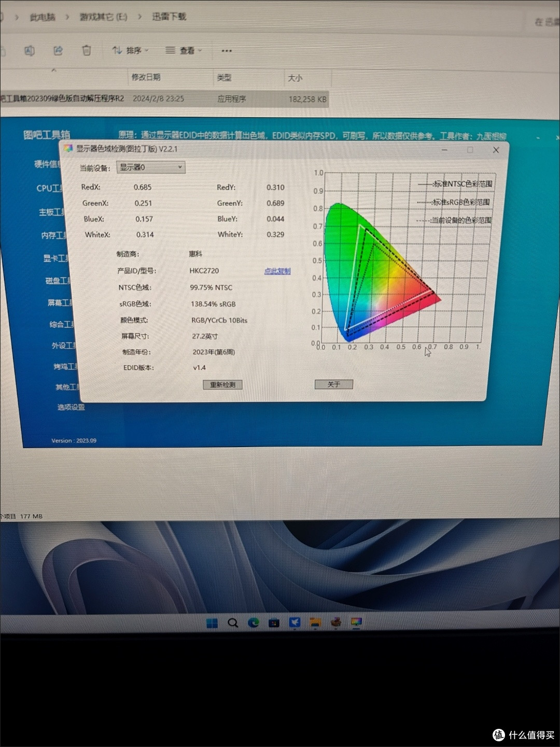Switch to color gamut monitor taskbar icon

[x=356, y=621]
